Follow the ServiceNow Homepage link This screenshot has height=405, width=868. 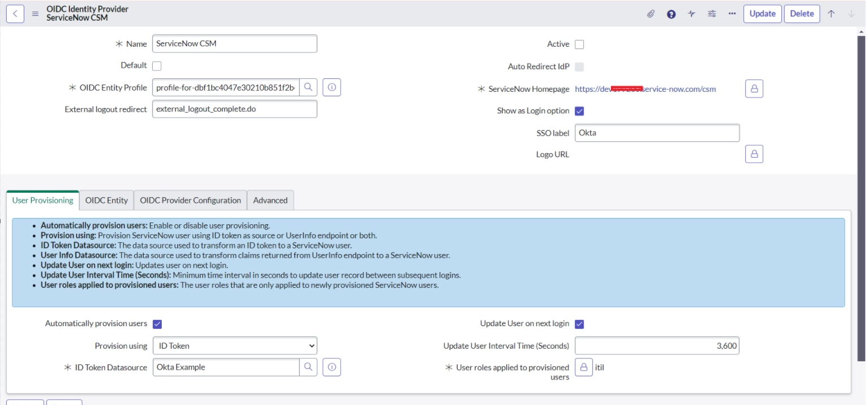click(645, 88)
